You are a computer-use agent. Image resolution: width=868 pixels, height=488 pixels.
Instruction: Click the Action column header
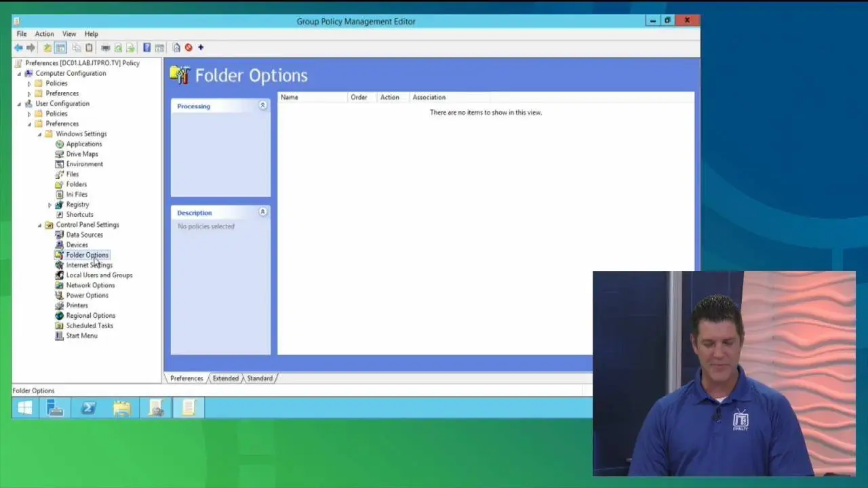(393, 97)
